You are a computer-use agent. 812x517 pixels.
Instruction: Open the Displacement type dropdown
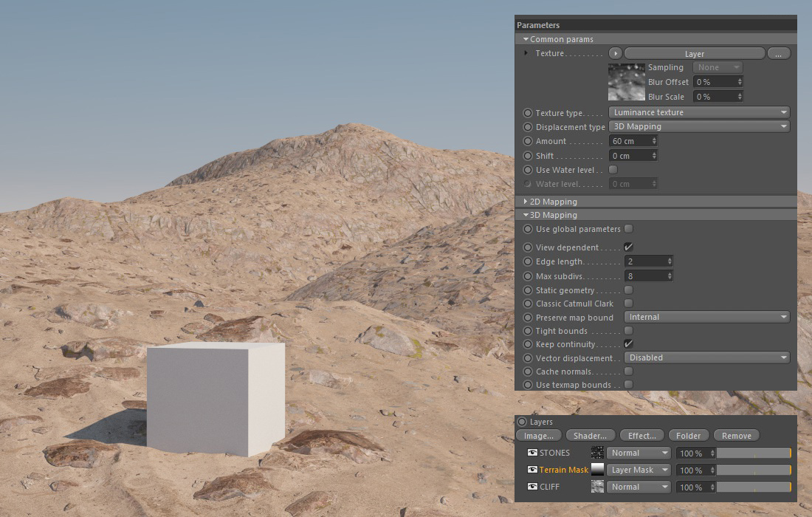point(698,127)
